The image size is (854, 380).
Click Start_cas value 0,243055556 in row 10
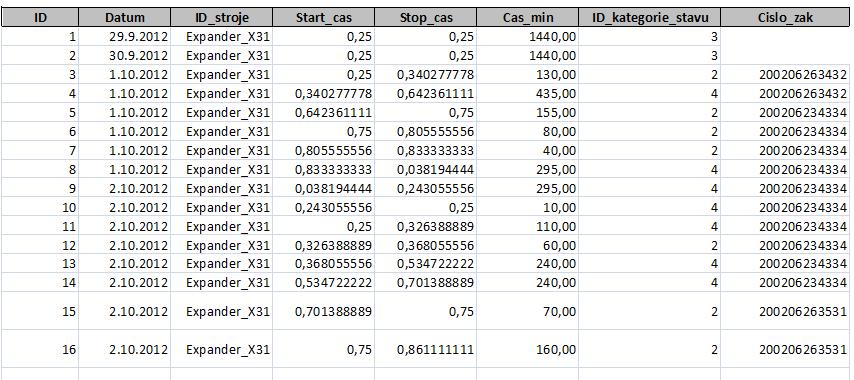tap(324, 207)
